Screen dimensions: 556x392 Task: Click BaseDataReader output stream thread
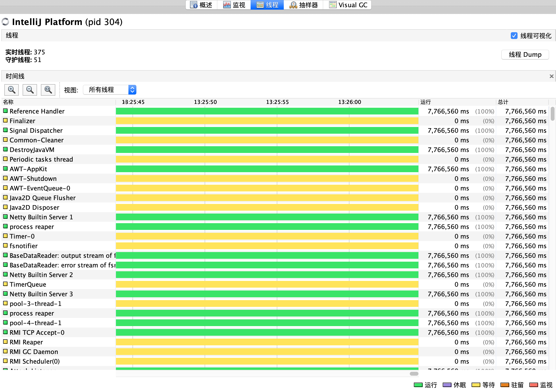(63, 256)
